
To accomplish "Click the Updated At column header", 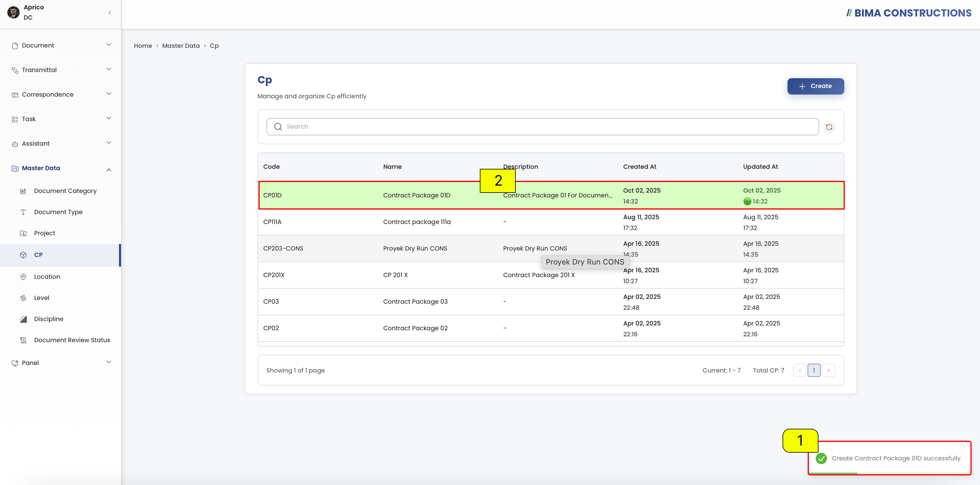I will point(760,167).
